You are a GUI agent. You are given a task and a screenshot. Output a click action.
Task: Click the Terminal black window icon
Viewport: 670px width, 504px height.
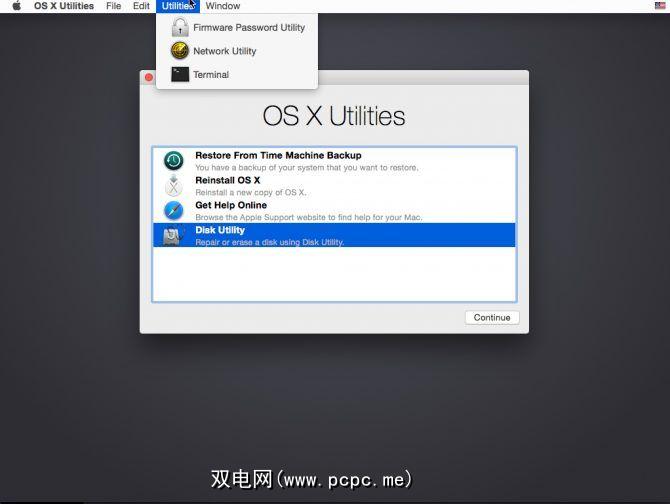(180, 74)
